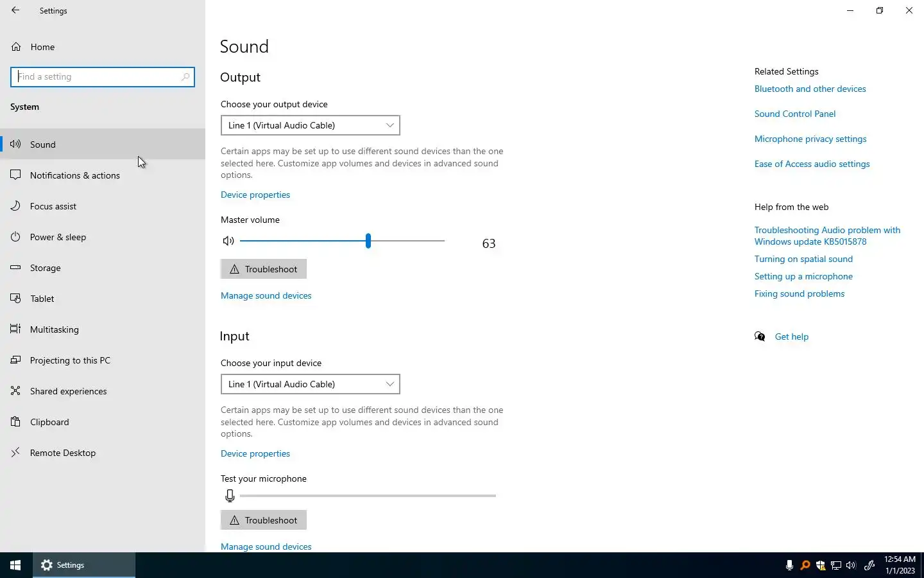Click the Get help link
This screenshot has width=924, height=578.
point(792,337)
